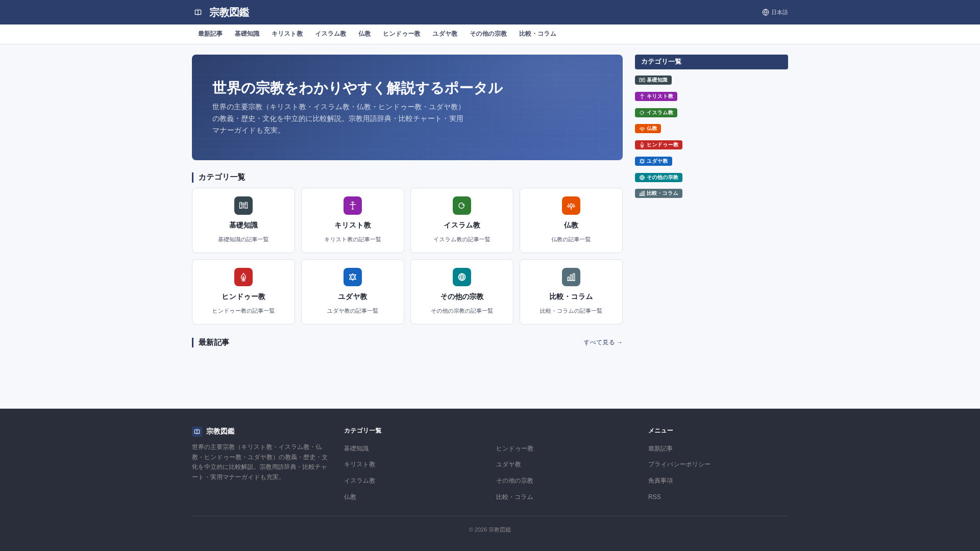Click the footer 宗教図鑑 brand name
Image resolution: width=980 pixels, height=551 pixels.
[220, 432]
